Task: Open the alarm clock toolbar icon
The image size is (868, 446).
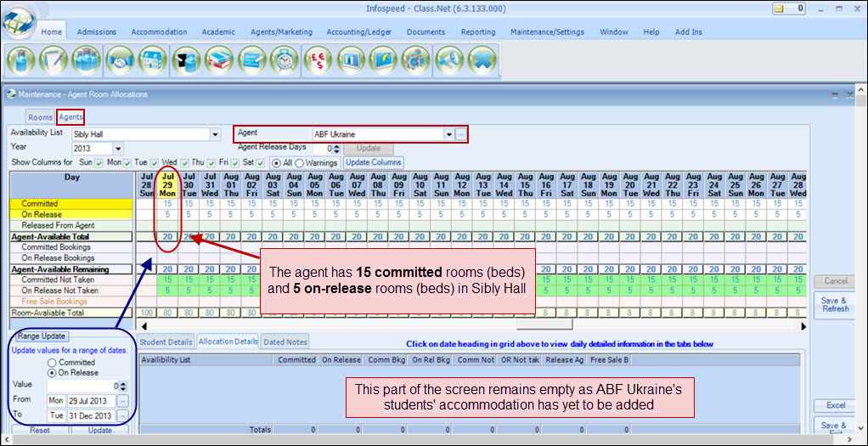Action: pos(286,61)
